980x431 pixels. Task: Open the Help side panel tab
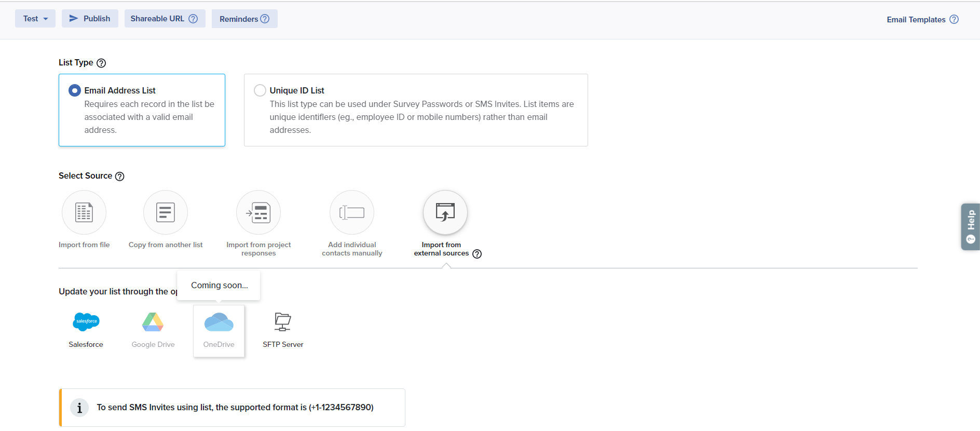coord(970,227)
